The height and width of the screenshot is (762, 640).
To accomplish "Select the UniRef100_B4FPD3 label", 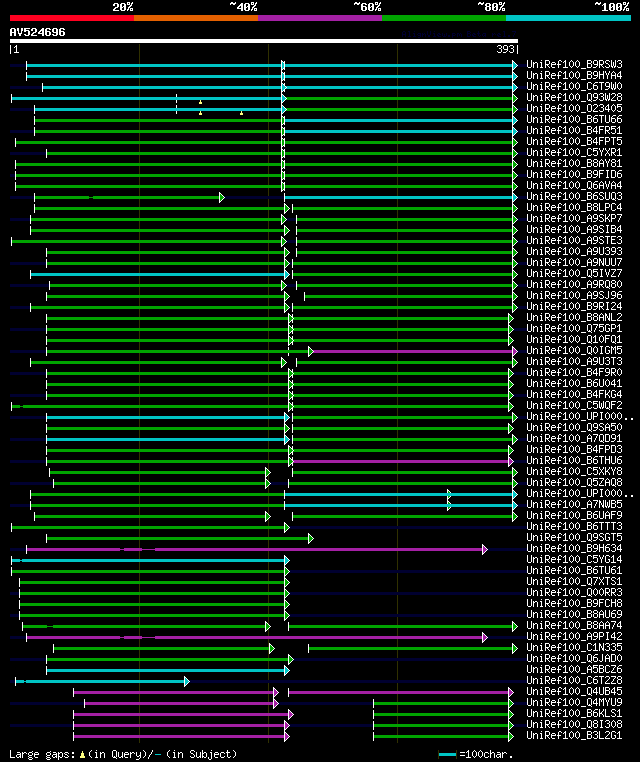I will (574, 449).
